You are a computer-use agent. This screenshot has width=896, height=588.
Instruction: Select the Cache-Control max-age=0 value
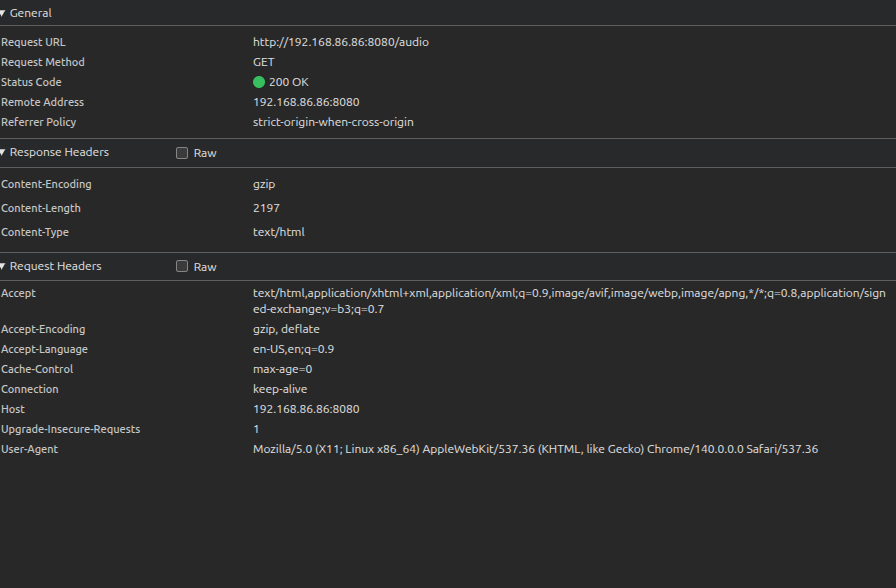(282, 369)
